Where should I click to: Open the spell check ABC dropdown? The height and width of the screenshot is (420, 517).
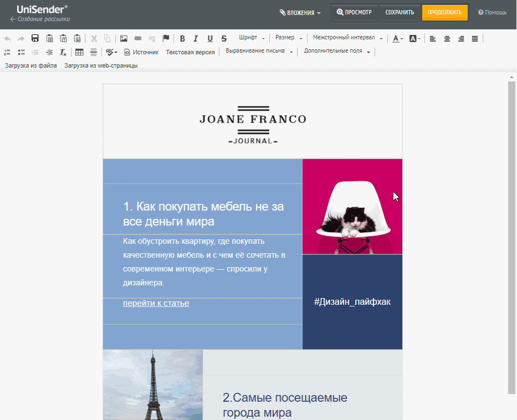click(111, 52)
